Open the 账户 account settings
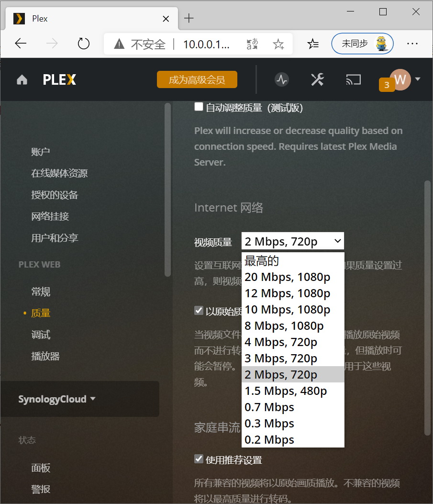433x504 pixels. point(41,152)
